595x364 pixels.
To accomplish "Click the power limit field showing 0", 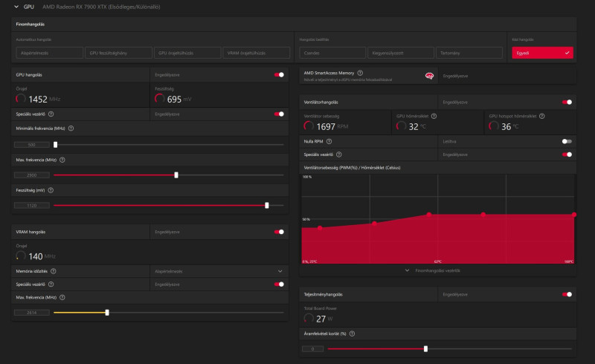I will pos(312,349).
